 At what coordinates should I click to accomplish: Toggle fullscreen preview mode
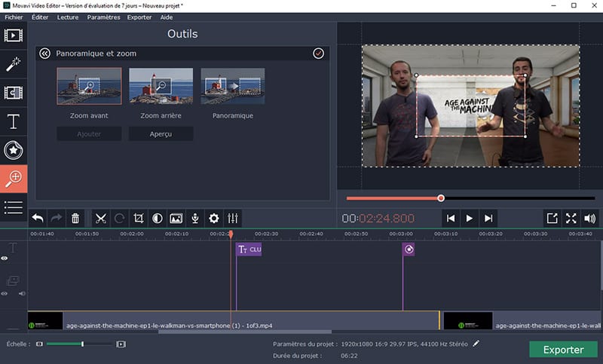pos(571,219)
